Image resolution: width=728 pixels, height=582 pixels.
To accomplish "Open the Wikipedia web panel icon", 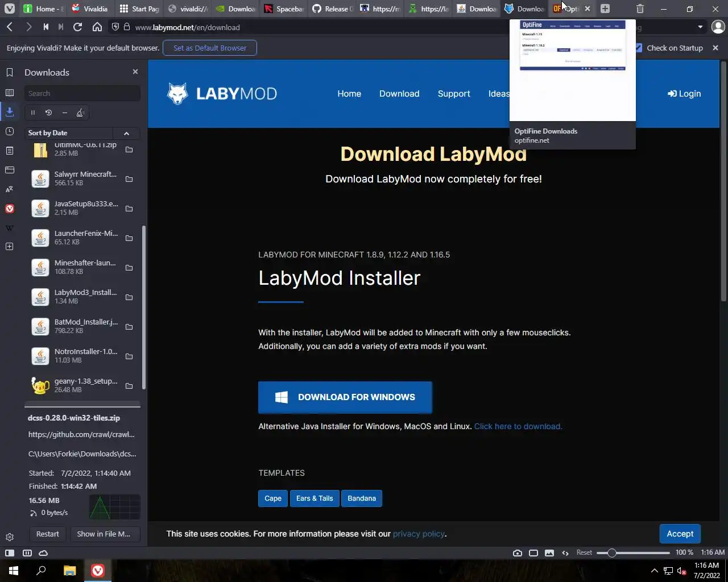I will [x=10, y=228].
